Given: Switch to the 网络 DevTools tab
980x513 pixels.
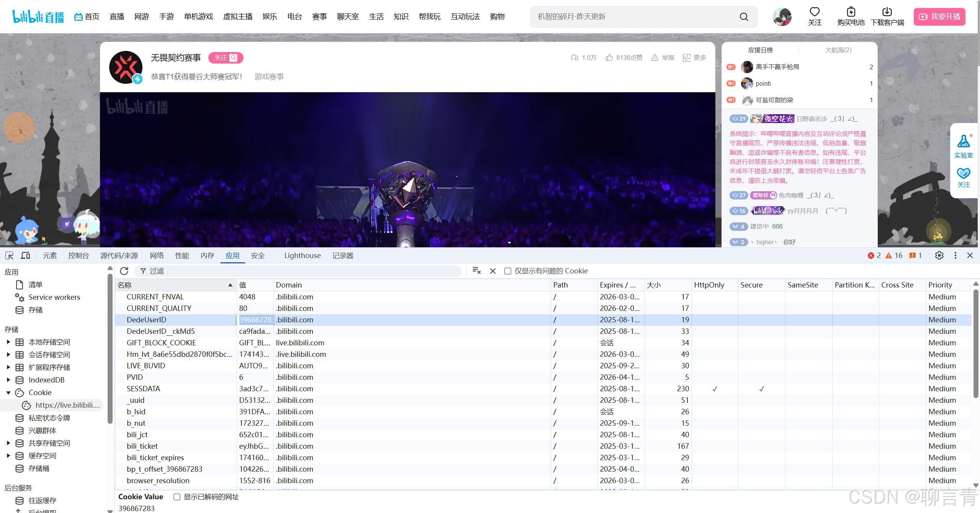Looking at the screenshot, I should 157,255.
